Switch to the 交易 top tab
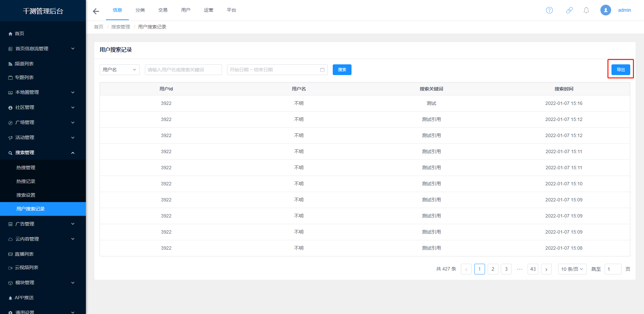This screenshot has height=314, width=644. click(163, 10)
